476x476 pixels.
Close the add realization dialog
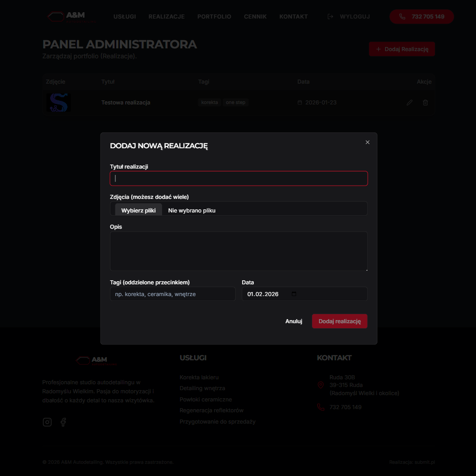[367, 142]
